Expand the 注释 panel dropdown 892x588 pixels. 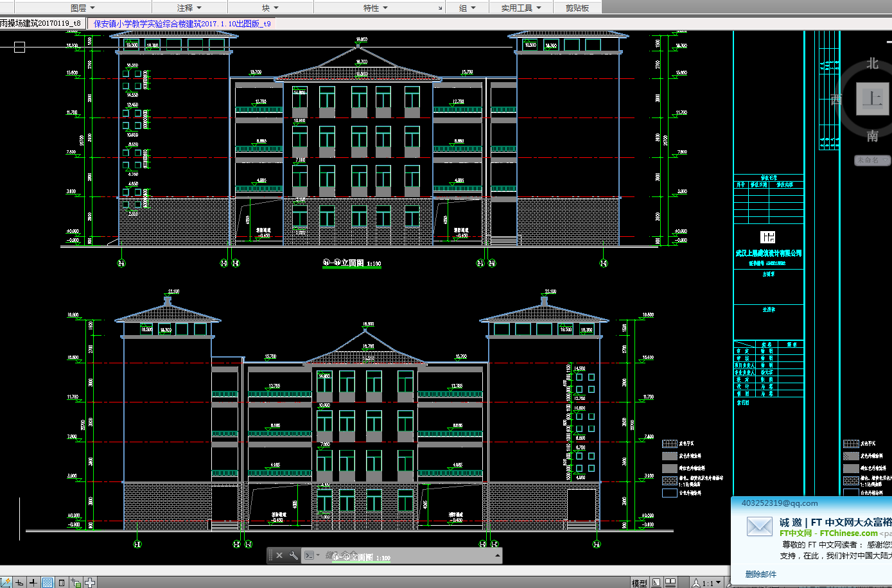(189, 8)
